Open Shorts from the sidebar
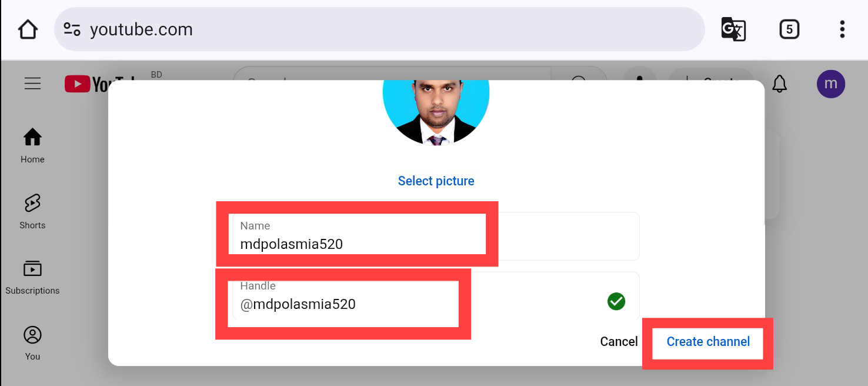This screenshot has width=868, height=386. point(32,211)
